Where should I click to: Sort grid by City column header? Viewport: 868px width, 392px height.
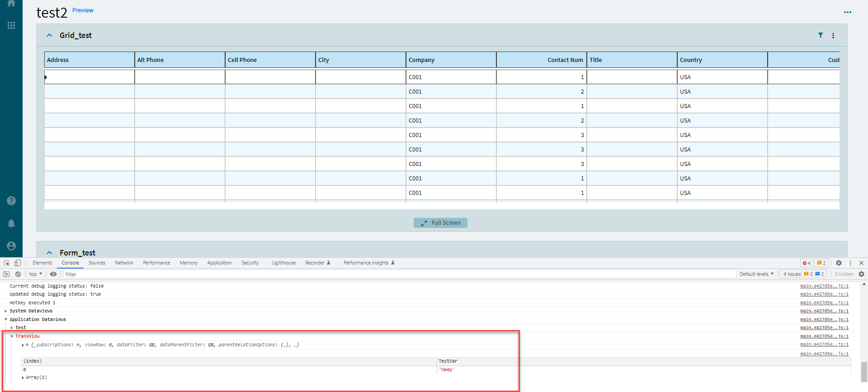click(361, 60)
